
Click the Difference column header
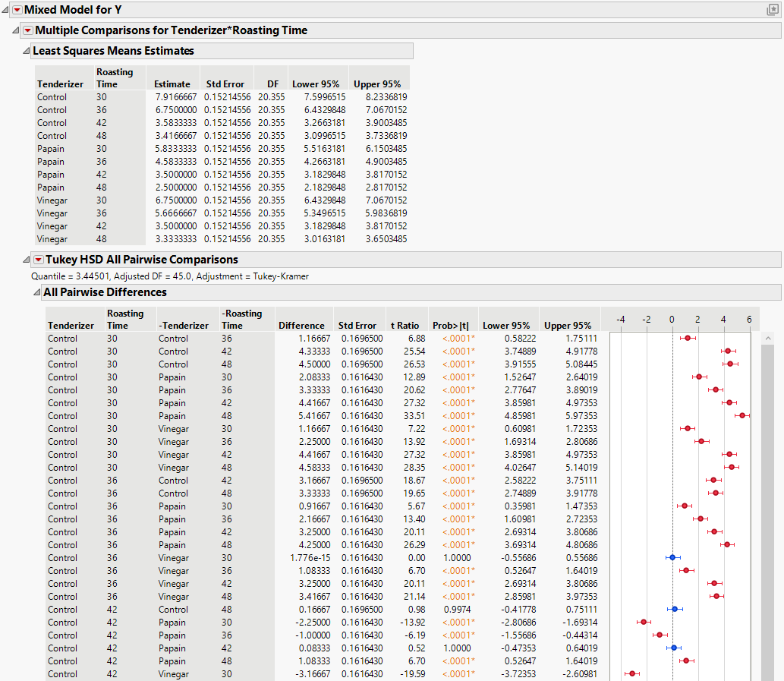(301, 325)
